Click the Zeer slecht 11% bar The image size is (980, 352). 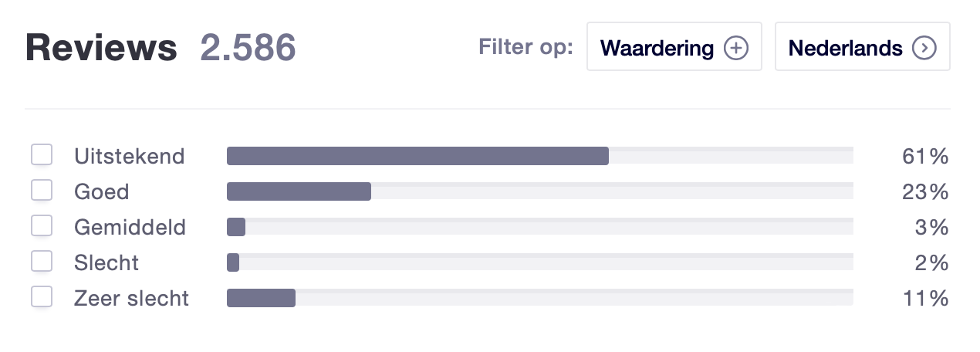click(261, 298)
